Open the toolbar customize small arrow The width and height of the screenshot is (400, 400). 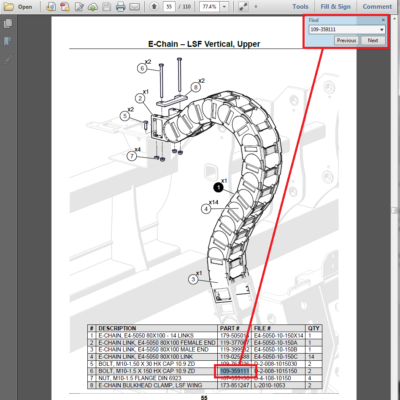(x=256, y=7)
